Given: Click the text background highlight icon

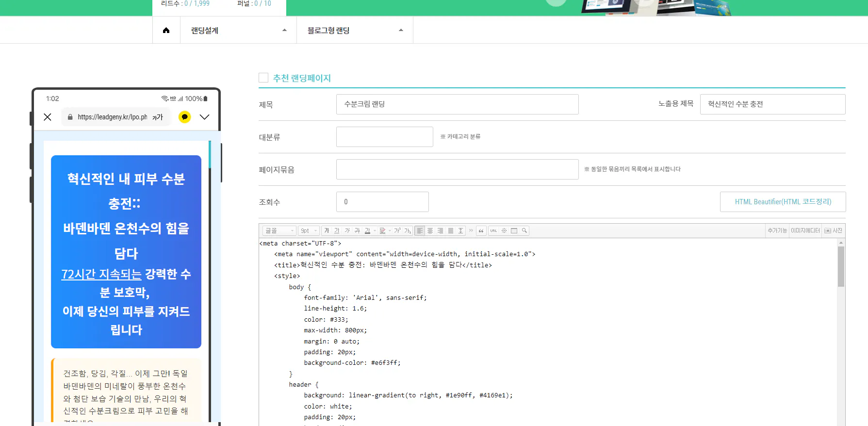Looking at the screenshot, I should [382, 230].
